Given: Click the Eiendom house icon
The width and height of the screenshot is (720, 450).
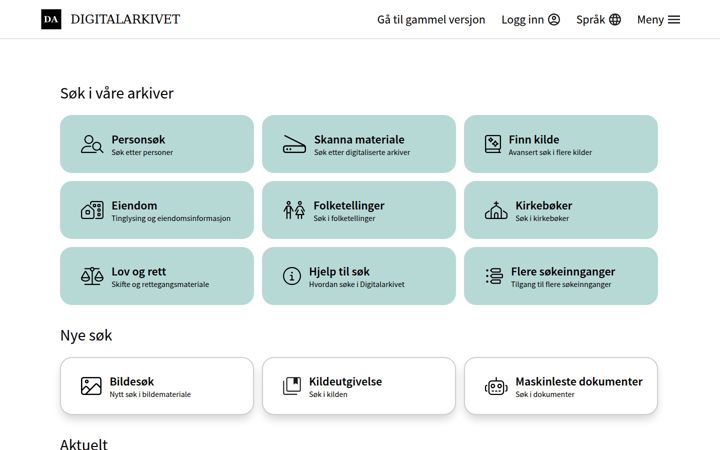Looking at the screenshot, I should click(x=92, y=210).
